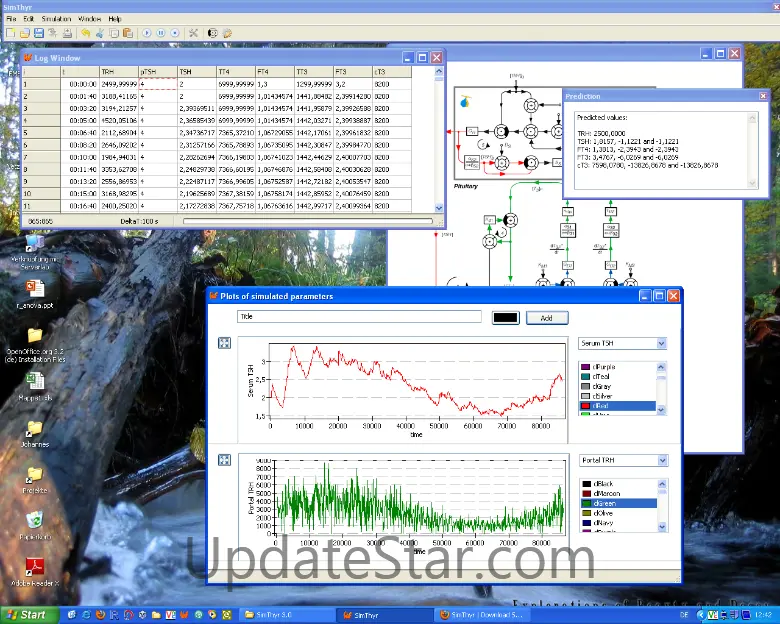Click the plot Title text field
This screenshot has width=780, height=624.
(358, 317)
